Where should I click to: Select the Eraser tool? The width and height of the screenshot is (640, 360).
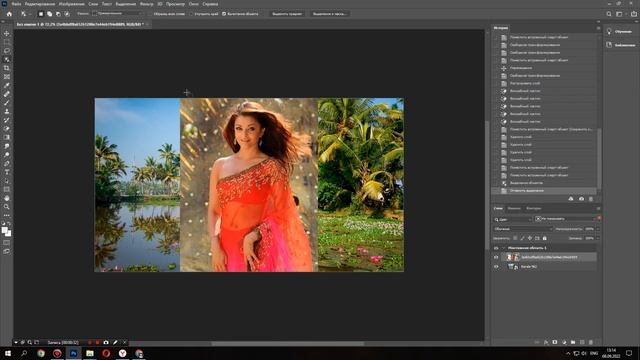pos(7,129)
